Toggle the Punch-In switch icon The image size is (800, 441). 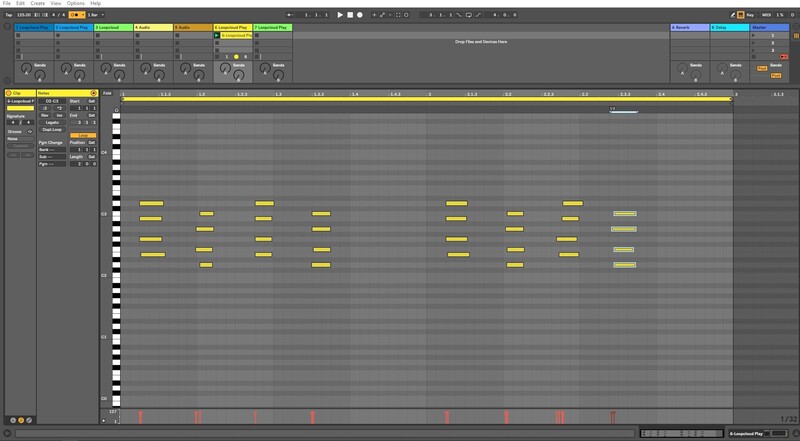[x=459, y=15]
